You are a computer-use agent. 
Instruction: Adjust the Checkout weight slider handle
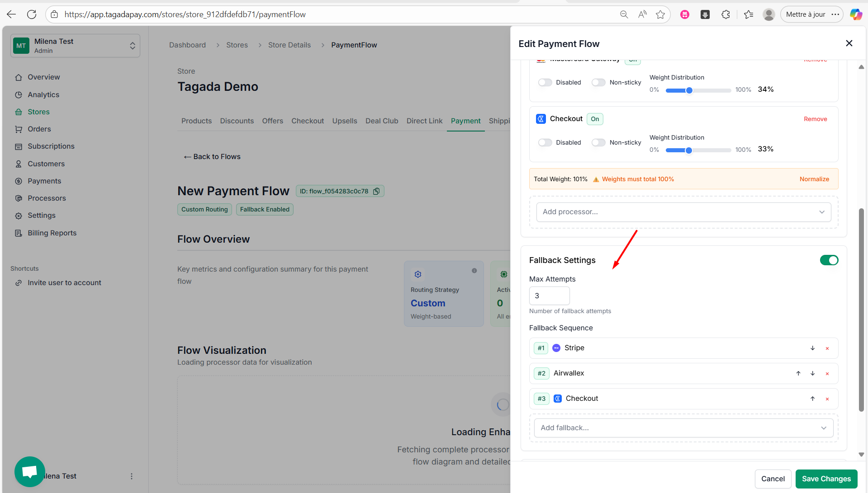(x=688, y=150)
